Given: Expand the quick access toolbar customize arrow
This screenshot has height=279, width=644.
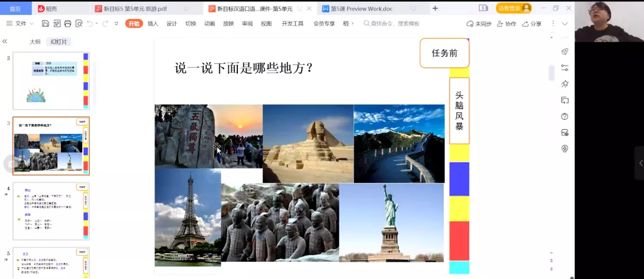Looking at the screenshot, I should [x=117, y=23].
